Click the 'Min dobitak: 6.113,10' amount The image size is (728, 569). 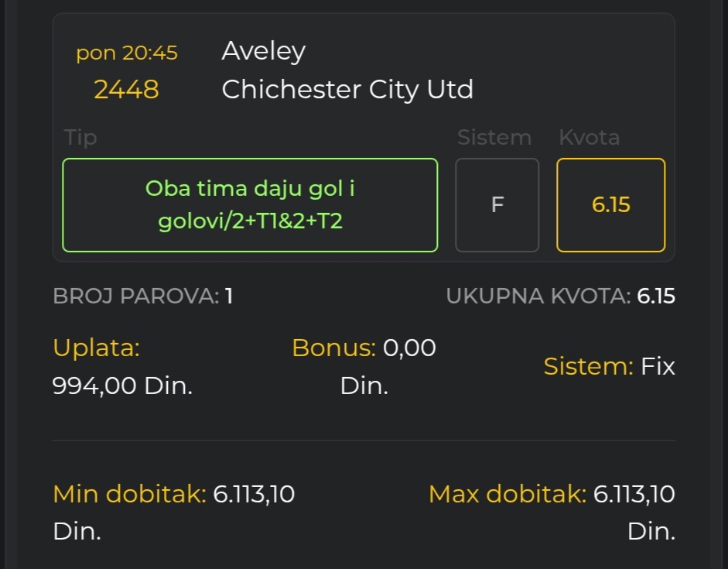pyautogui.click(x=174, y=494)
